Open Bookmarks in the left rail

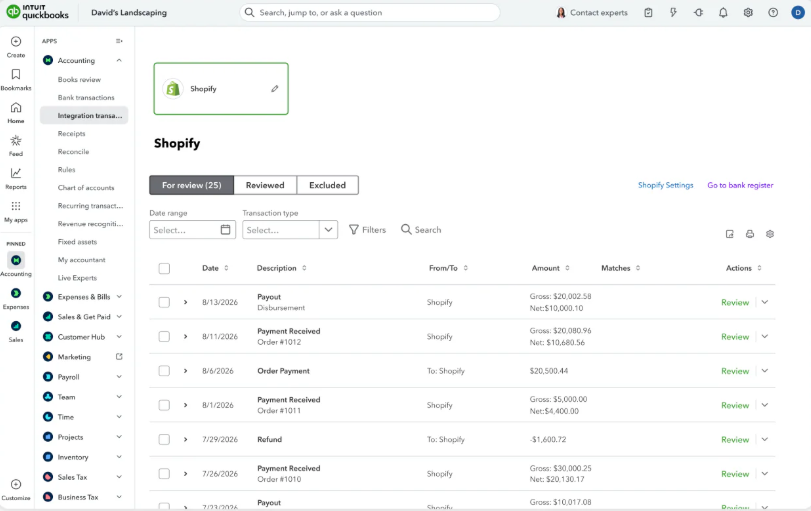click(16, 74)
